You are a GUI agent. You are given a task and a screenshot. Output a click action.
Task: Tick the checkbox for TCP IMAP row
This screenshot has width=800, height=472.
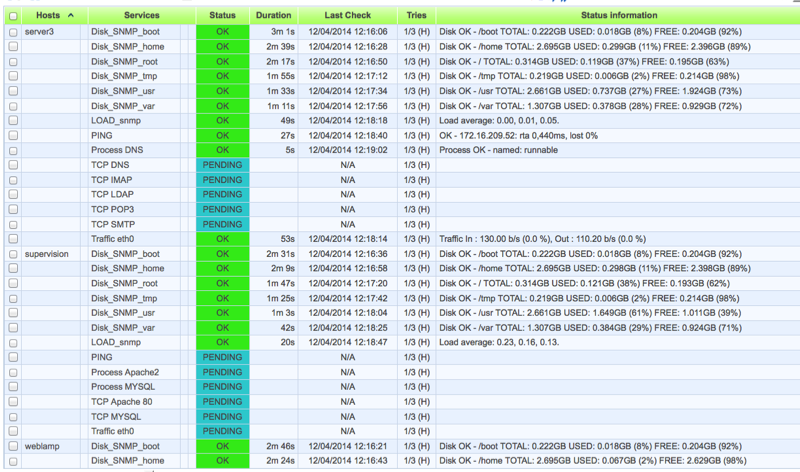(x=12, y=180)
